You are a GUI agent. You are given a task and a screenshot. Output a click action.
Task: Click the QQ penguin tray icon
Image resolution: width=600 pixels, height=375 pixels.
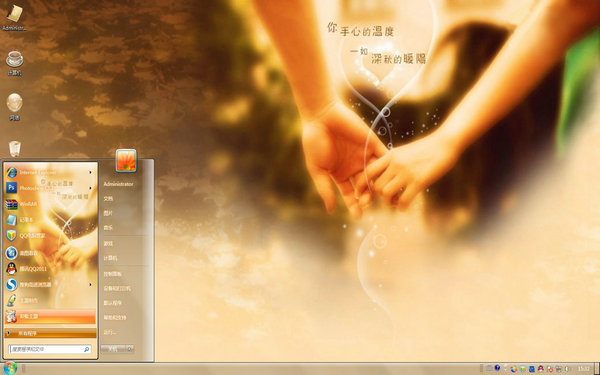coord(541,368)
